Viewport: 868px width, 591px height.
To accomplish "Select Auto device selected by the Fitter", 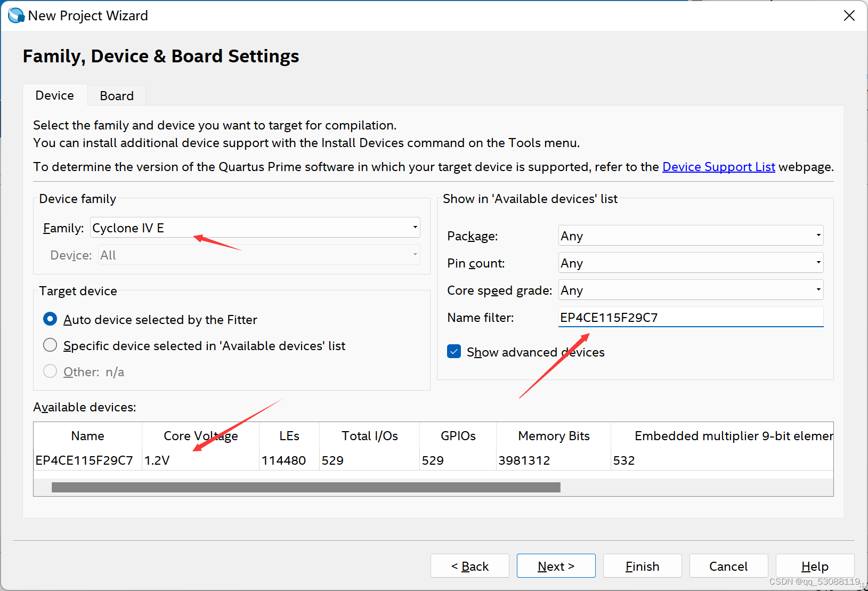I will pos(50,319).
